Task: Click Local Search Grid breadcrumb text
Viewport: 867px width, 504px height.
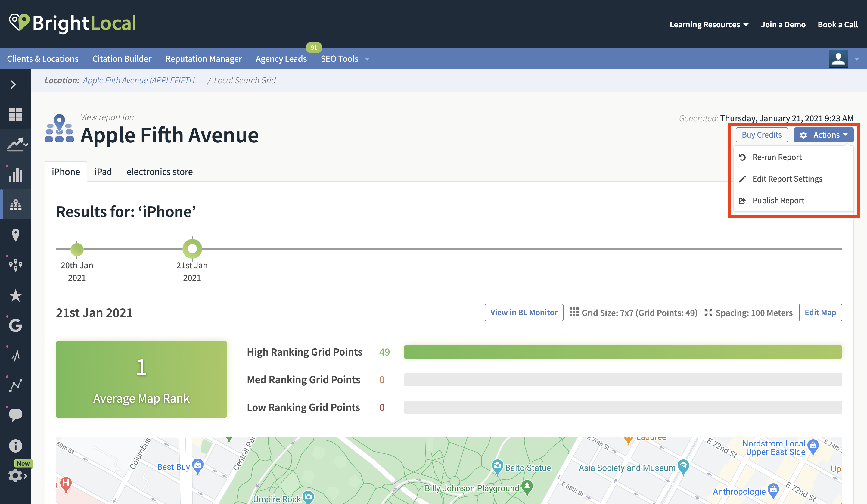Action: point(245,80)
